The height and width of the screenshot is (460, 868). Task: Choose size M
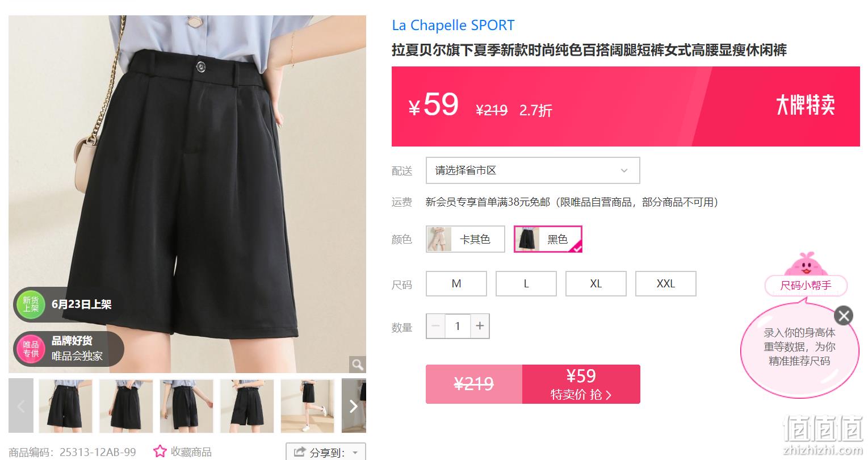click(x=456, y=283)
